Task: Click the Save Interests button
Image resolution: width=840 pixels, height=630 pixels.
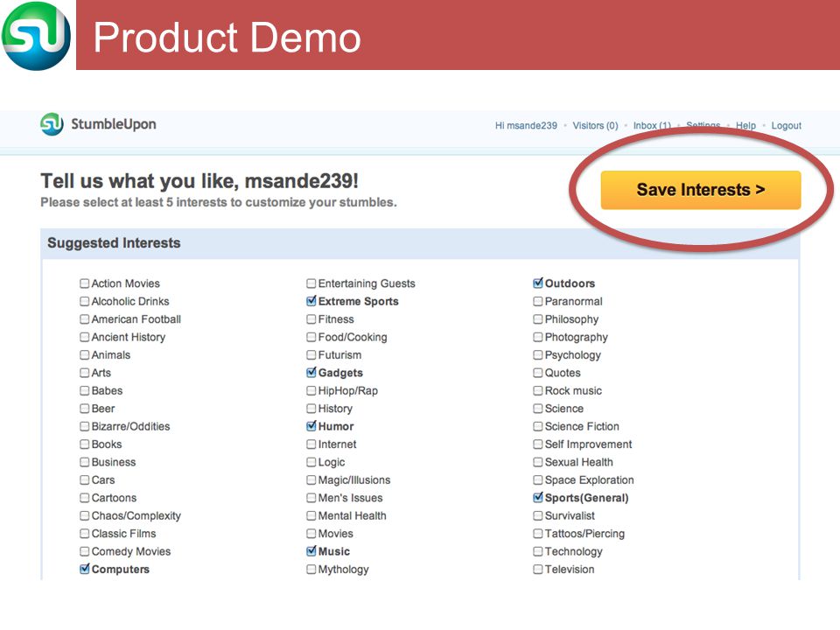Action: click(701, 190)
